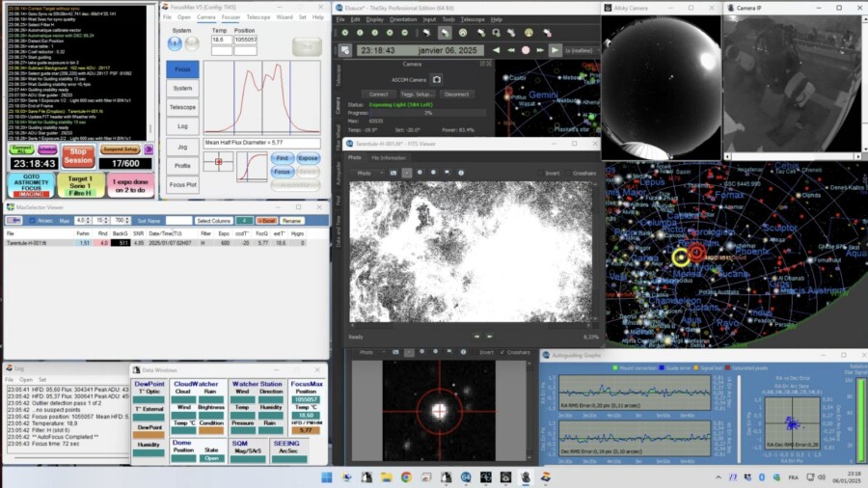
Task: Click the fast rewind time-skip button
Action: point(510,50)
